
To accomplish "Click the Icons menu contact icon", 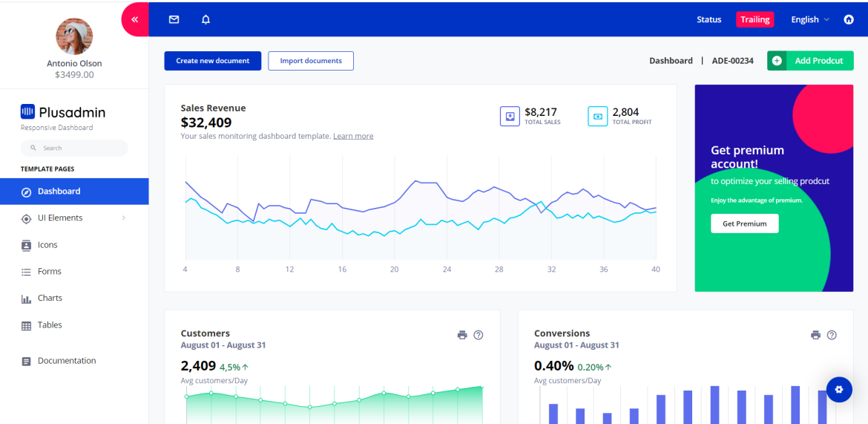I will click(26, 245).
